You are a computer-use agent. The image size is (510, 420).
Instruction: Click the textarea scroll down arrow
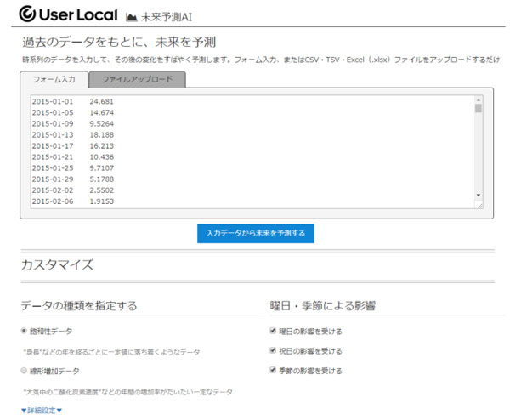(478, 195)
